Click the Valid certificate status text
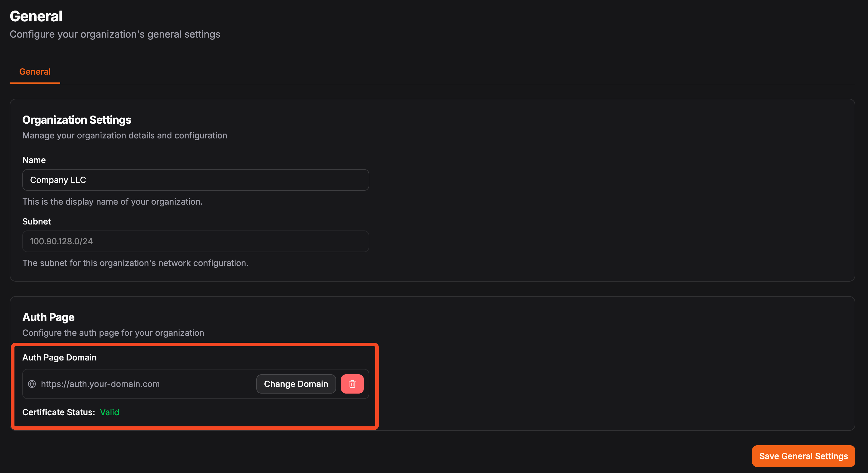The height and width of the screenshot is (473, 868). 110,412
